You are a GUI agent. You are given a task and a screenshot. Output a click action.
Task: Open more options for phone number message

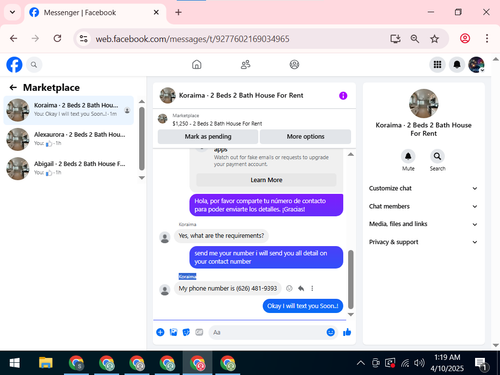pos(312,288)
